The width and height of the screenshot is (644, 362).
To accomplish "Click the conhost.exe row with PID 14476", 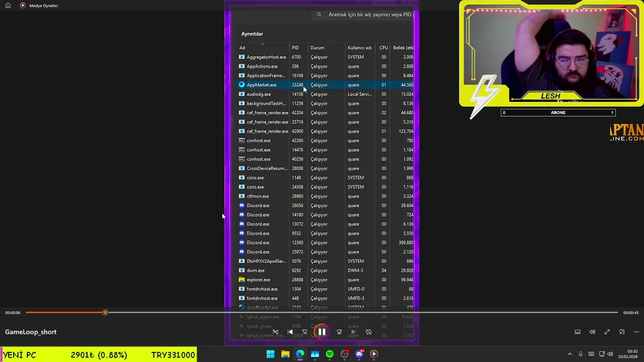I will (326, 150).
